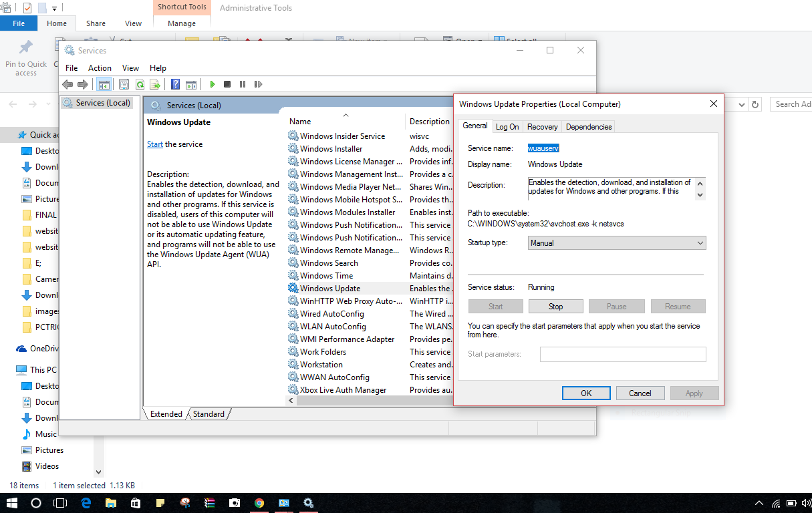
Task: Switch to the Standard tab in Services
Action: [x=209, y=414]
